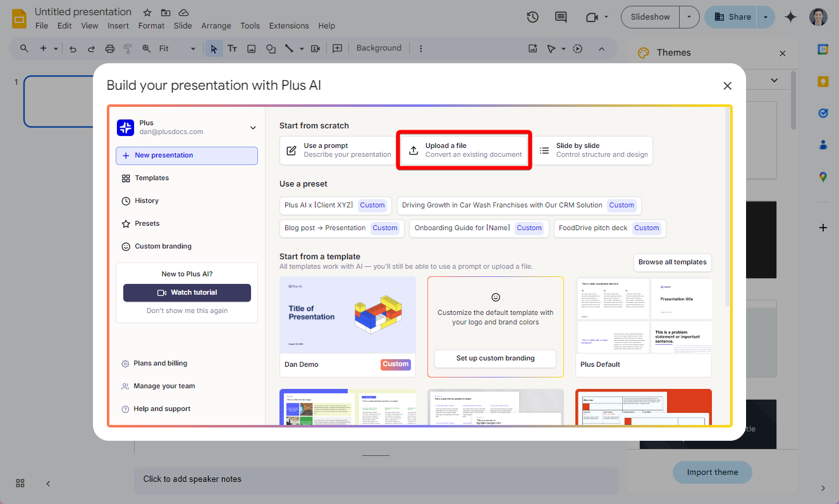Add a new slide with plus icon
Image resolution: width=839 pixels, height=504 pixels.
click(44, 48)
